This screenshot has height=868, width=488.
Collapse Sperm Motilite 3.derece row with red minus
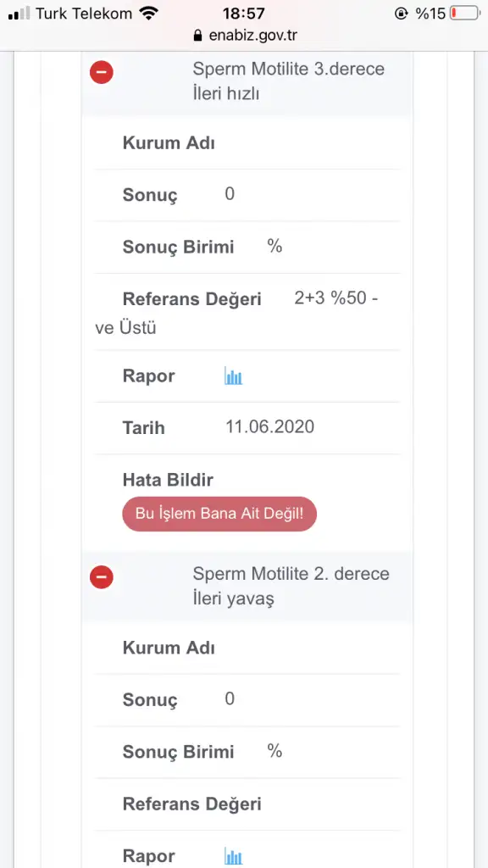point(102,73)
